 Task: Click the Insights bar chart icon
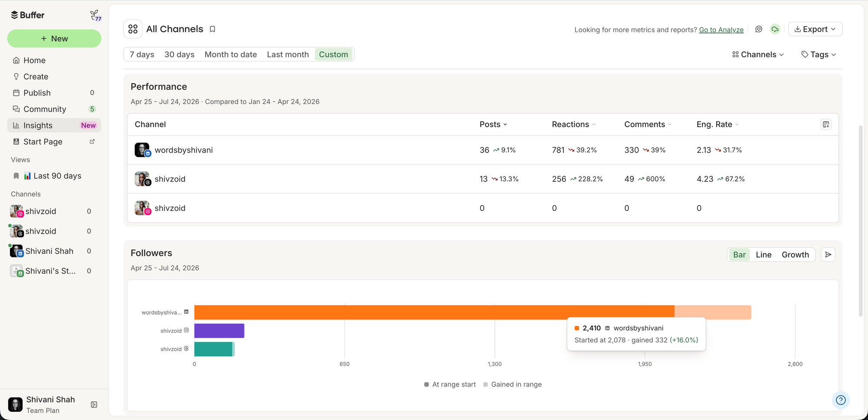pos(16,125)
